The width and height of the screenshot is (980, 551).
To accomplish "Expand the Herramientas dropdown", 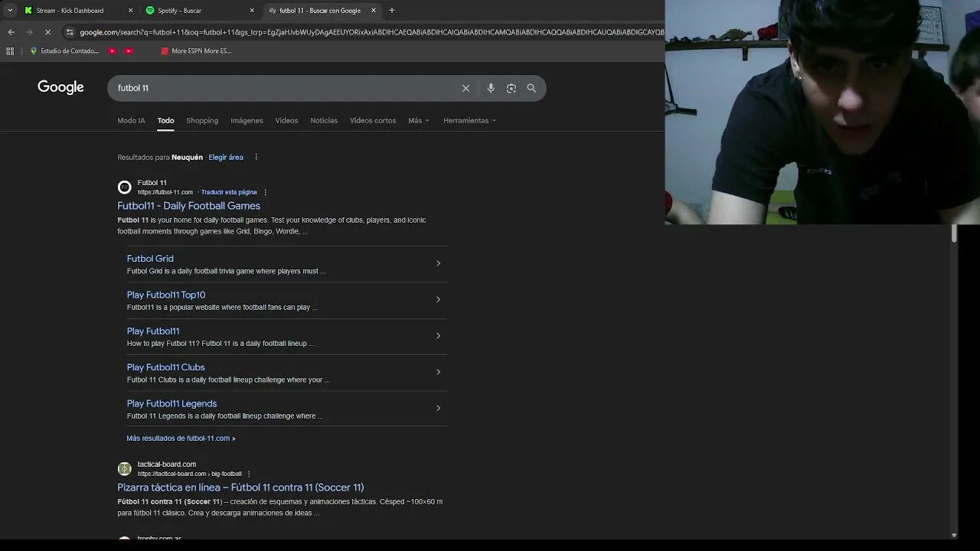I will pyautogui.click(x=469, y=120).
